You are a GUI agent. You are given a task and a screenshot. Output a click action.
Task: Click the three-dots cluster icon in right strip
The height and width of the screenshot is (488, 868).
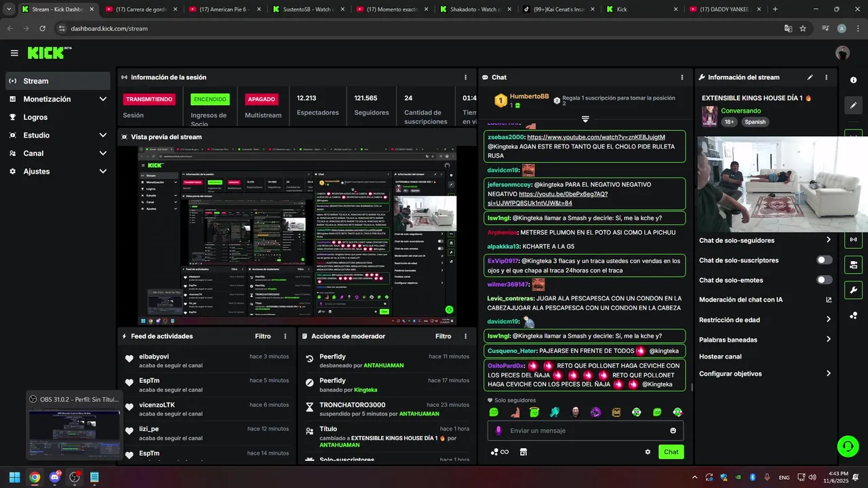(x=853, y=315)
